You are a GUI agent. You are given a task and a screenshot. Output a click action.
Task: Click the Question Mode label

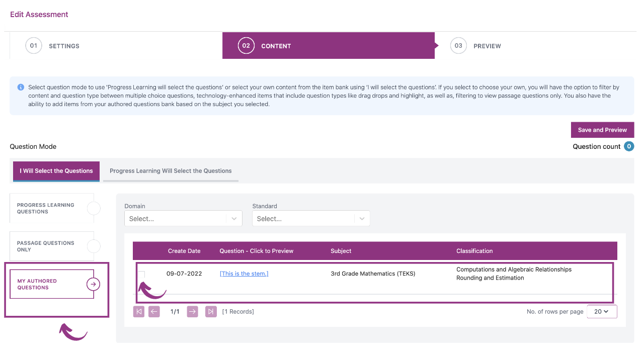point(33,147)
